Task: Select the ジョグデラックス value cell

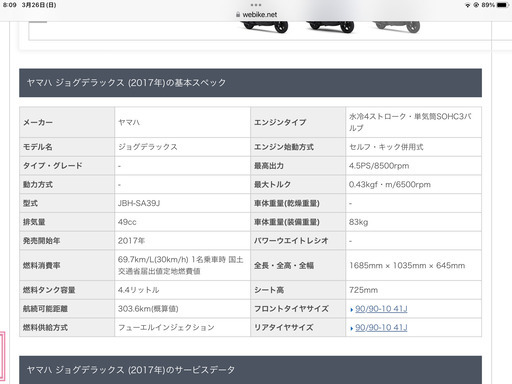Action: [x=183, y=147]
